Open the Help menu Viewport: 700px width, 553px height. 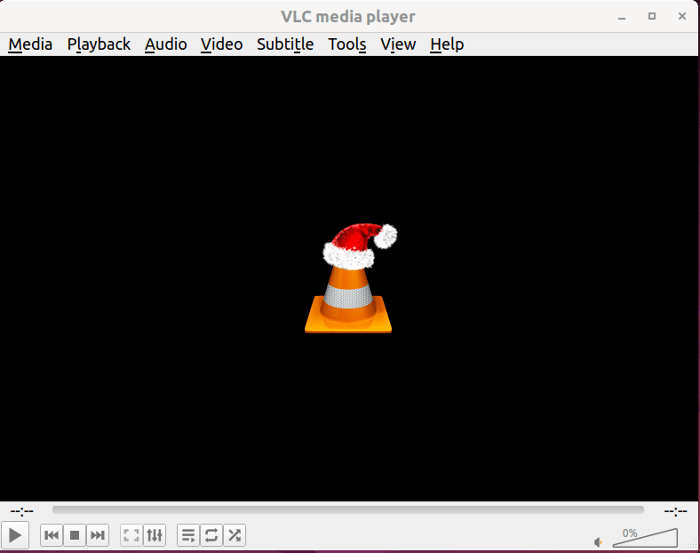pyautogui.click(x=447, y=44)
